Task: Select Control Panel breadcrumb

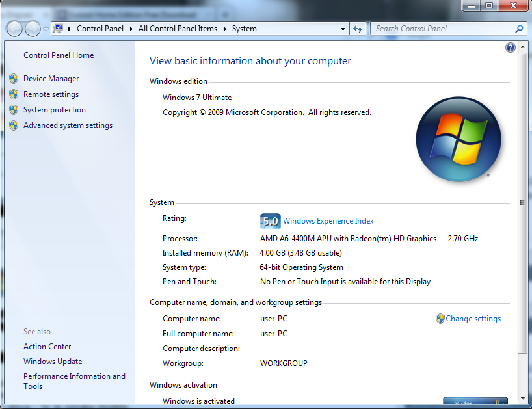Action: (x=100, y=29)
